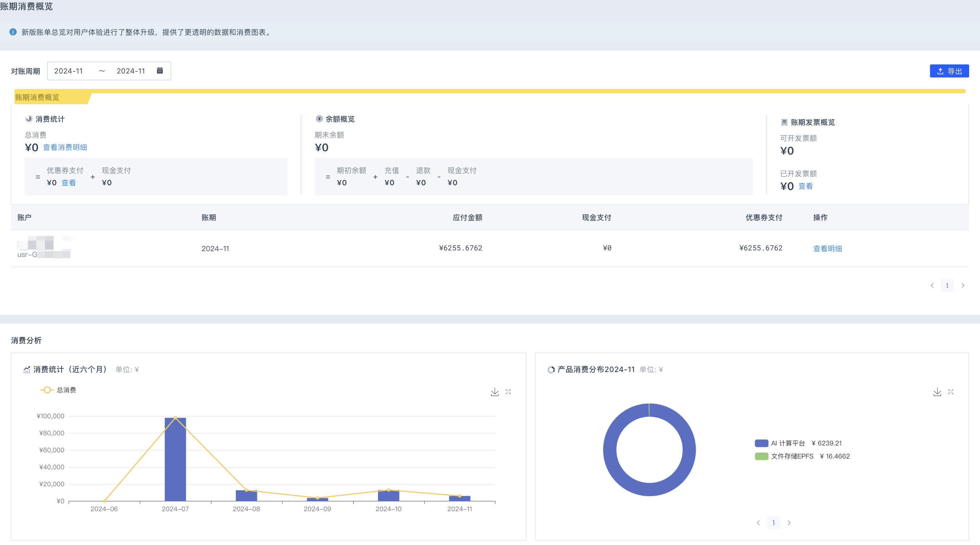Go to previous page in account table
980x545 pixels.
click(932, 286)
